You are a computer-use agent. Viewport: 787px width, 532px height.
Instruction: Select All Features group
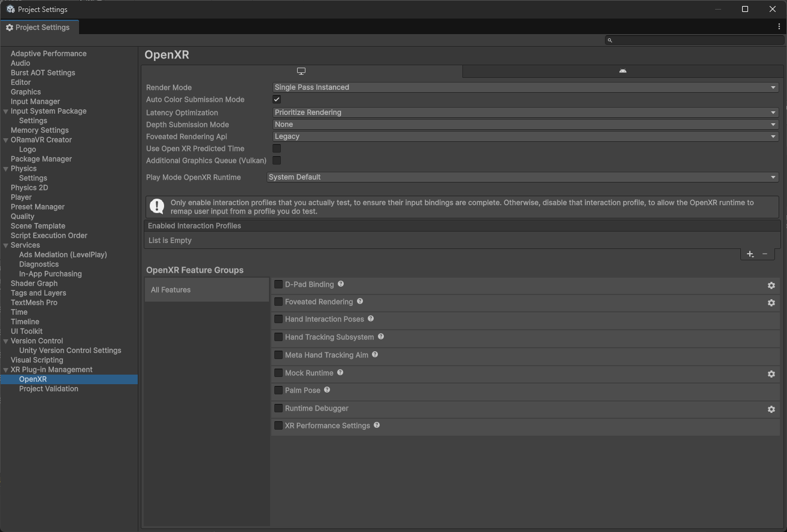207,290
